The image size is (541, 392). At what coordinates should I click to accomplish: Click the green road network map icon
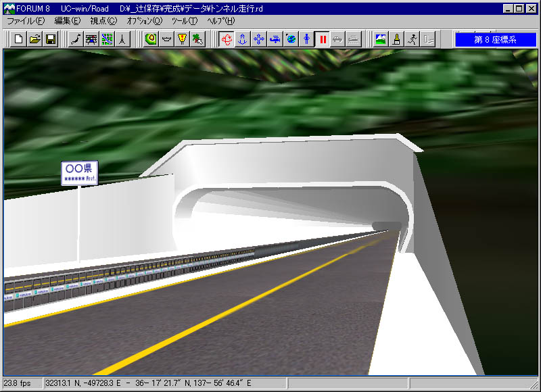pos(107,39)
